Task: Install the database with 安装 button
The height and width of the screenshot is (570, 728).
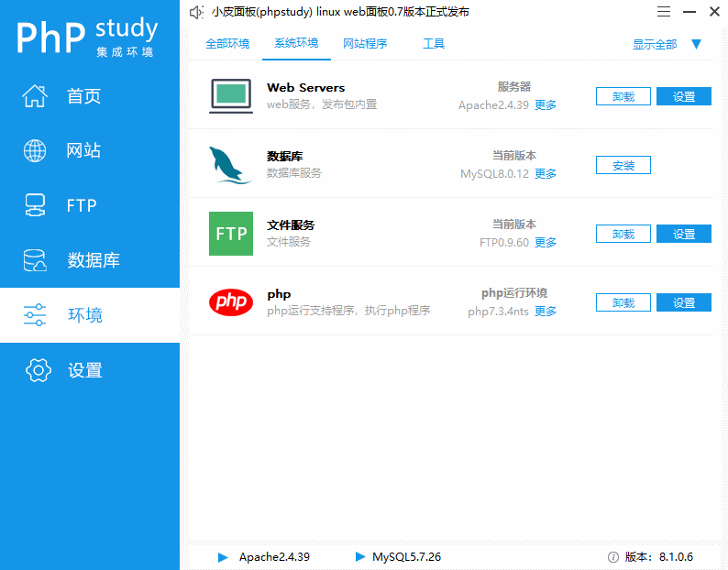Action: click(x=623, y=165)
